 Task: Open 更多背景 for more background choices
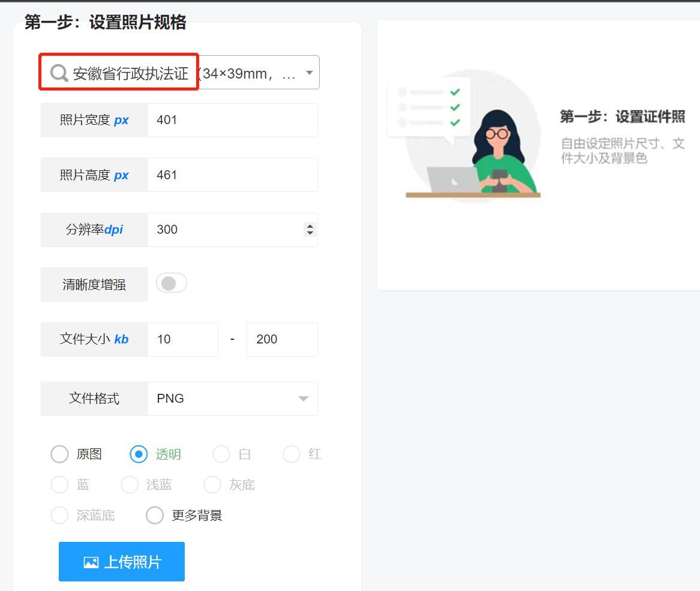155,515
